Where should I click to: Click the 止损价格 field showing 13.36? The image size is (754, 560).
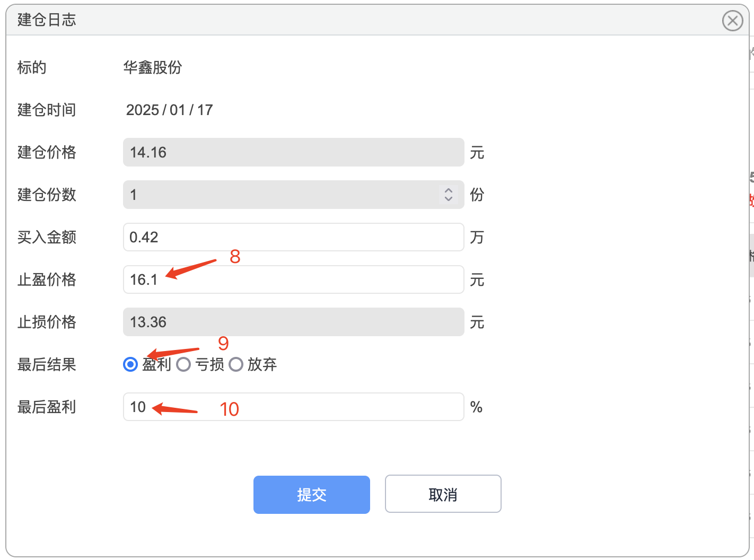click(x=294, y=322)
